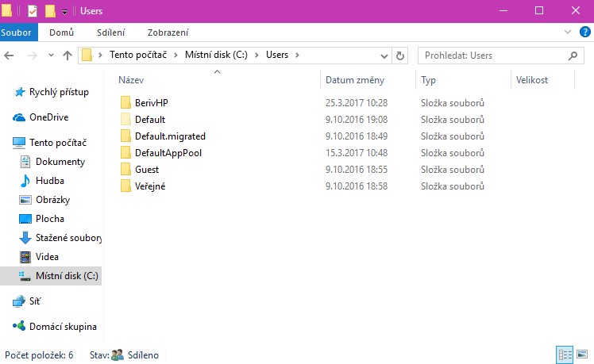
Task: Go forward with the right arrow
Action: [33, 56]
